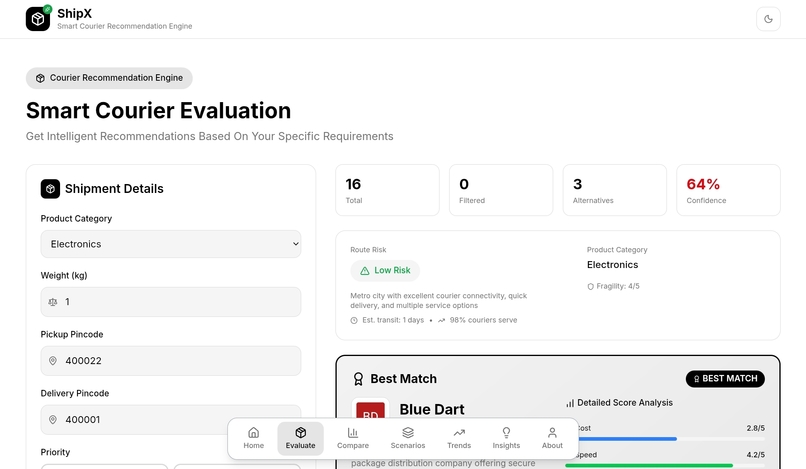Click the Best Match award ribbon icon
Screen dimensions: 806x469
(358, 379)
